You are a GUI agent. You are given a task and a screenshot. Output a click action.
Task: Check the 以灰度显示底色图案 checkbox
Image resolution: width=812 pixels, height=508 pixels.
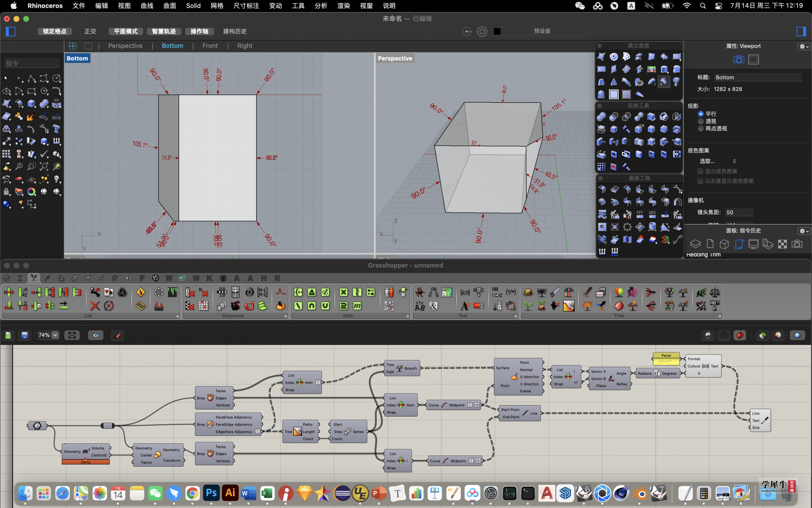point(700,181)
